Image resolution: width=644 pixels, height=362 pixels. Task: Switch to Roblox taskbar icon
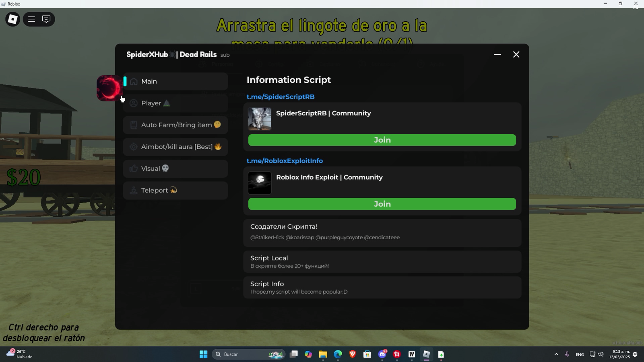[426, 354]
